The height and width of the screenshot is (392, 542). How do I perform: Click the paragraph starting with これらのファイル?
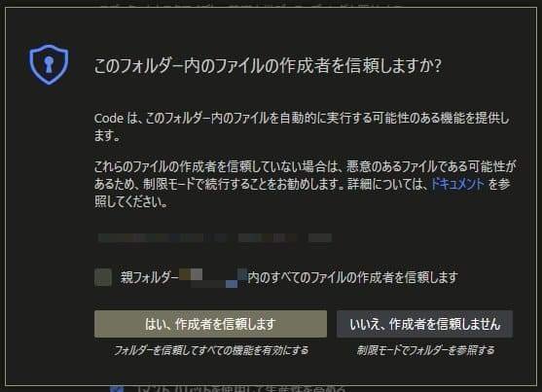(306, 184)
